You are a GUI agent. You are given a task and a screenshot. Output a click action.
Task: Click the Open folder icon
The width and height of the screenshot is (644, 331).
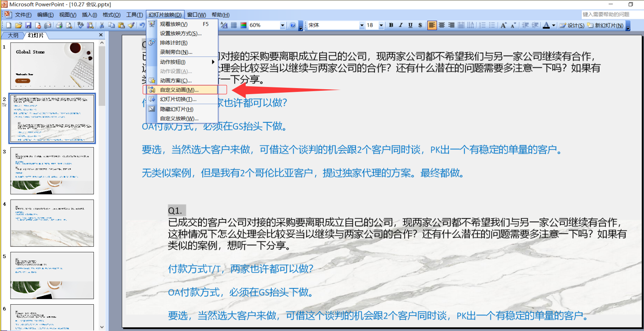[x=18, y=25]
